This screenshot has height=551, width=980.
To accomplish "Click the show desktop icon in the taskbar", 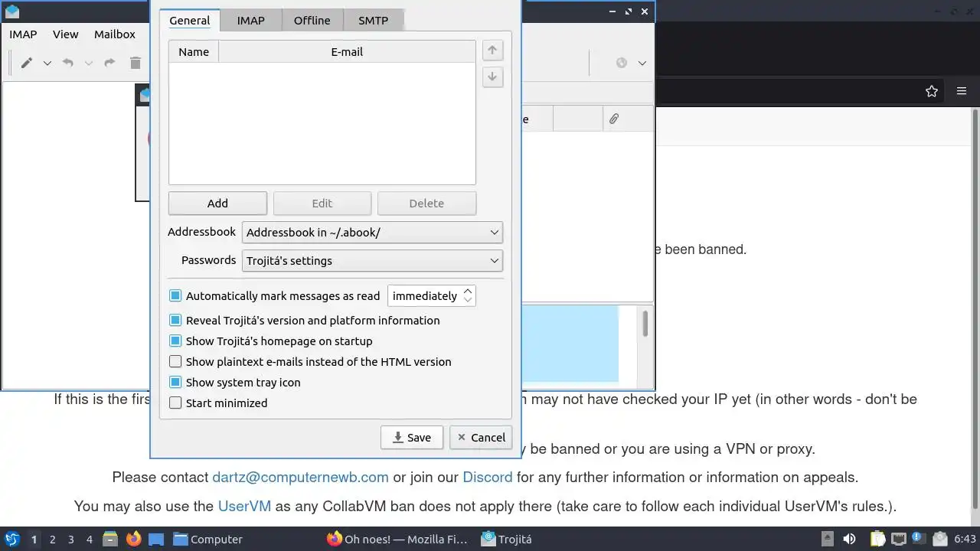I will tap(156, 539).
